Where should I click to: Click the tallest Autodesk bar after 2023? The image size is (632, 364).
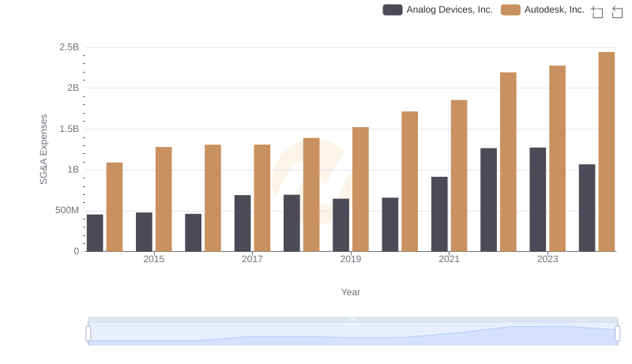tap(607, 152)
